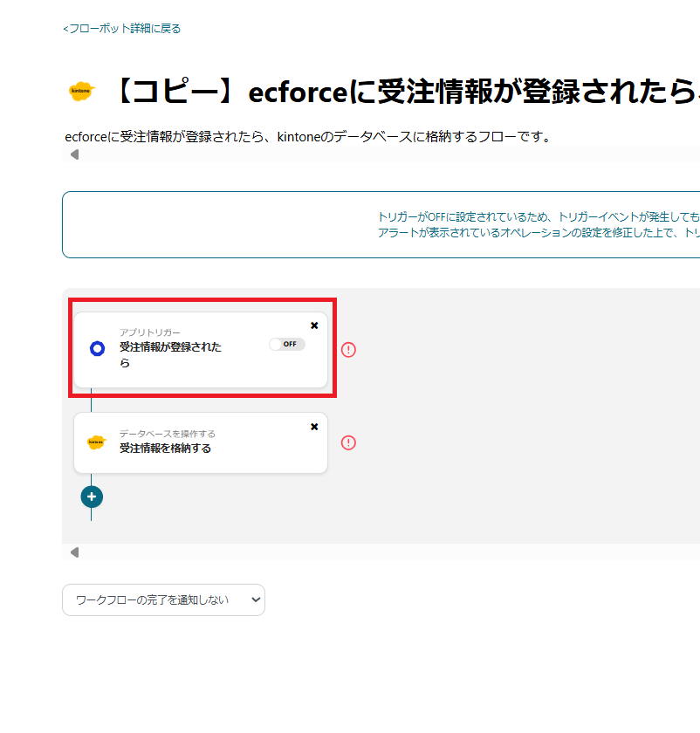Screen dimensions: 700x733
Task: Toggle the trigger OFF switch on
Action: (x=287, y=344)
